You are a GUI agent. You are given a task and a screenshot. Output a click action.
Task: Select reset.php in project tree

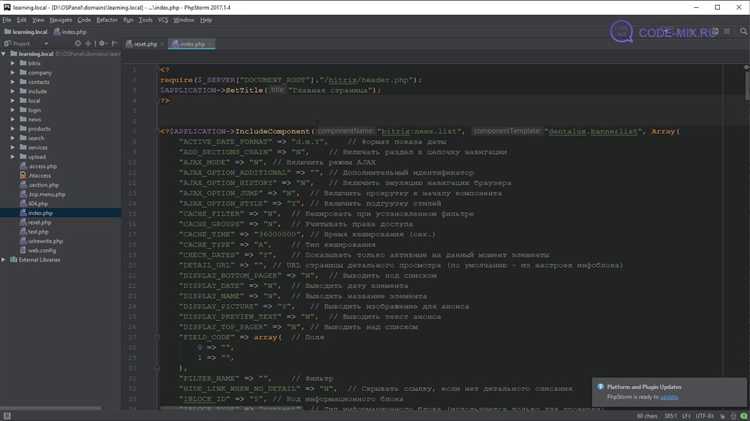pos(39,222)
